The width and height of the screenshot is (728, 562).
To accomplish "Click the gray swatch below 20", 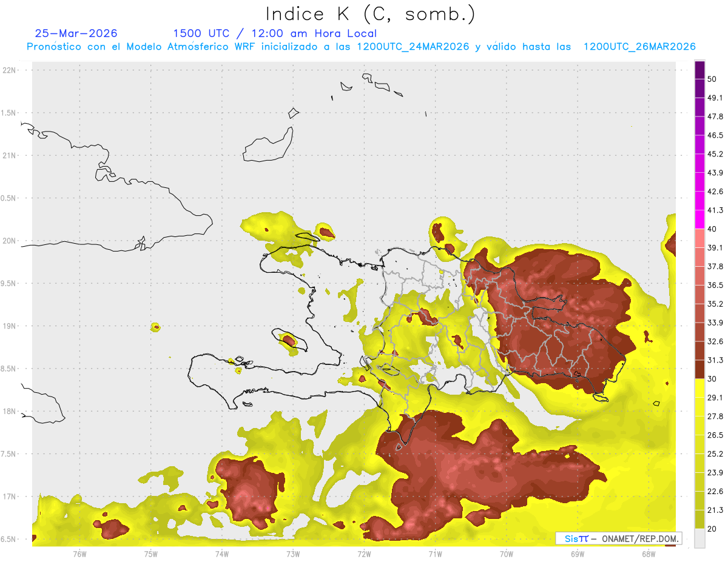I will (x=699, y=538).
